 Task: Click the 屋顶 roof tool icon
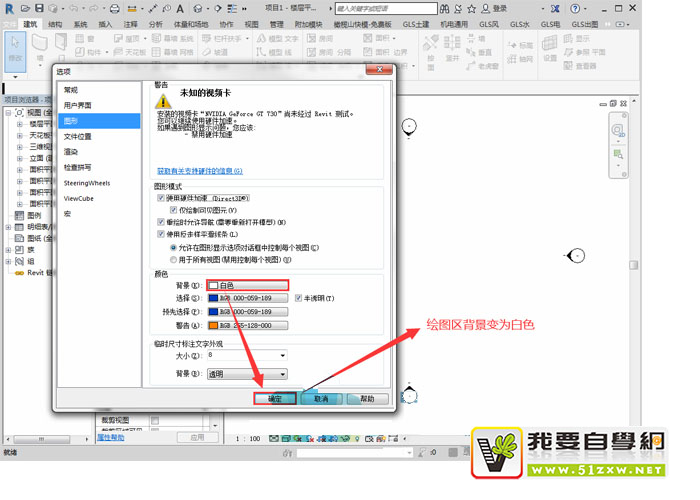tap(118, 39)
